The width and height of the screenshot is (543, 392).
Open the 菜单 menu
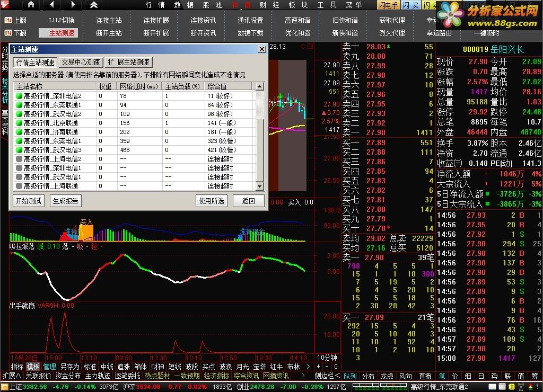[354, 5]
